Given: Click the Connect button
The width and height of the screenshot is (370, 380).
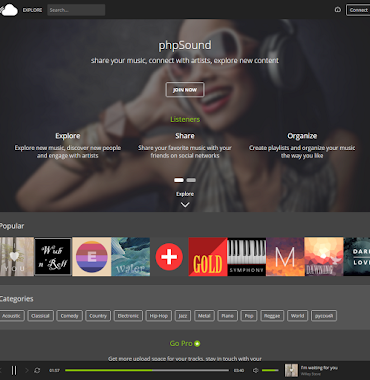Looking at the screenshot, I should (358, 10).
